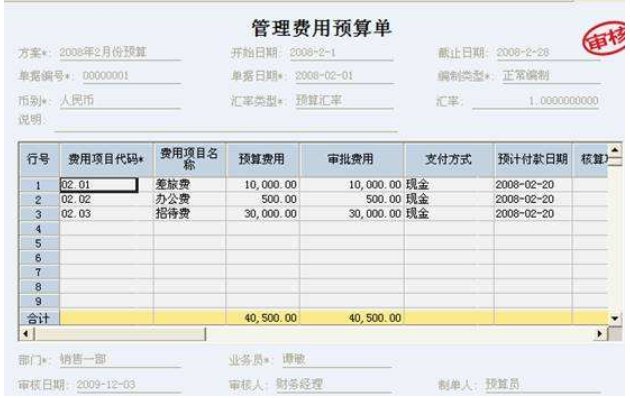Click 预算费用 value 10,000.00 in row 1
630x398 pixels.
tap(262, 185)
